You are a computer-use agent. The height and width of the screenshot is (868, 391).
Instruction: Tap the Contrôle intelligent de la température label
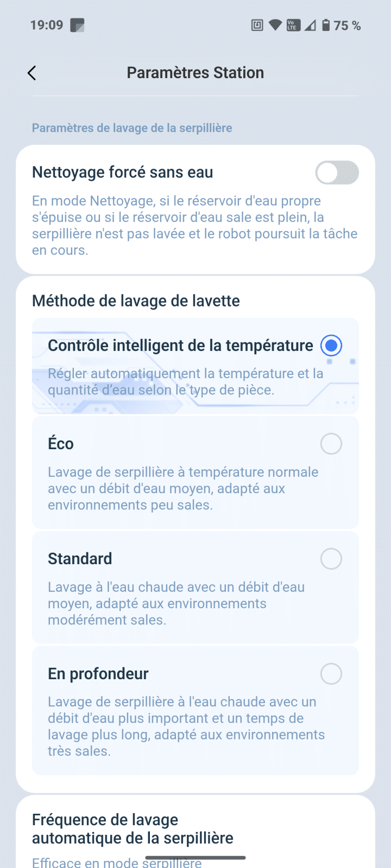click(180, 346)
